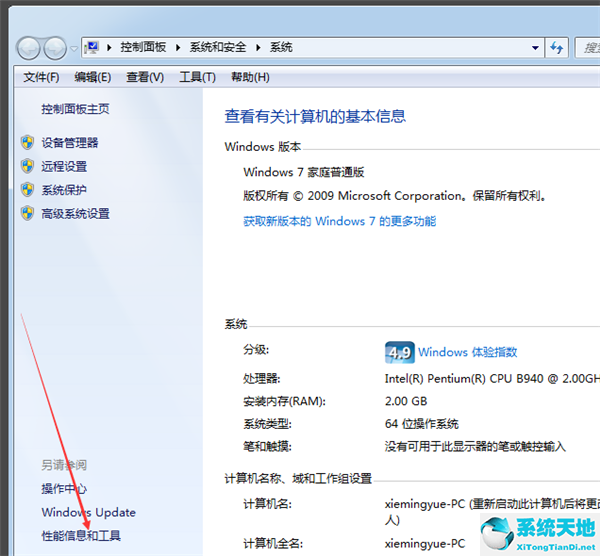Select the 系统 breadcrumb
The image size is (600, 556).
tap(281, 47)
